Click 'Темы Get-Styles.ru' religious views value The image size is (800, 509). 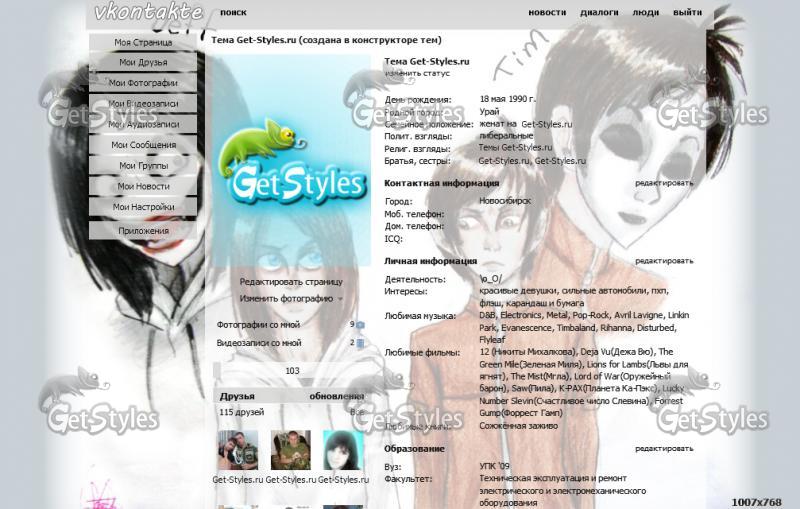pyautogui.click(x=515, y=147)
